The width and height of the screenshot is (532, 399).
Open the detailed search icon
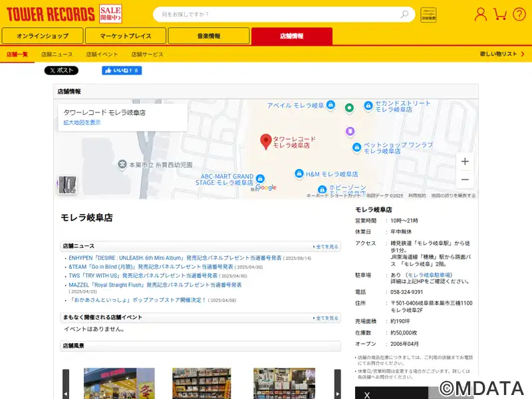coord(428,15)
